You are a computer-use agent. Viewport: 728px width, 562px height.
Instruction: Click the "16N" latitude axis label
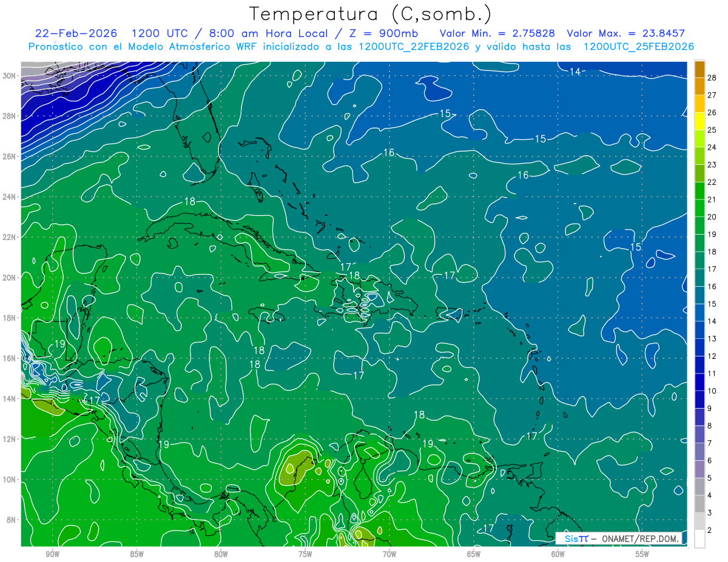click(9, 358)
